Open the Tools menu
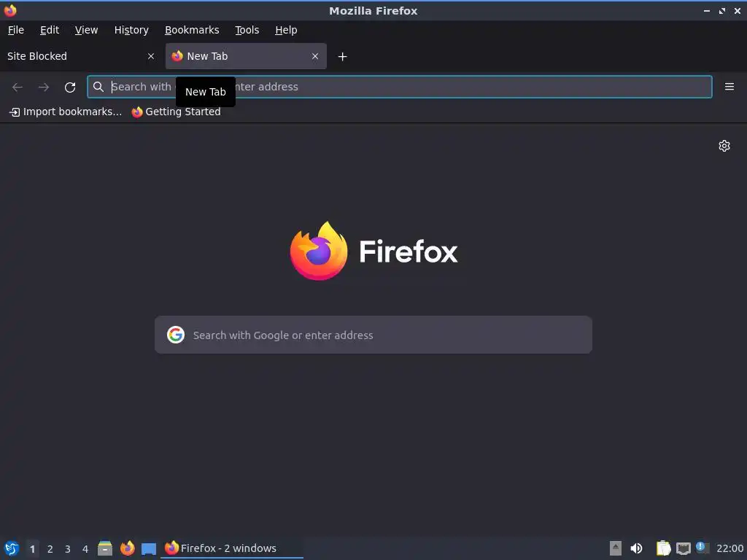This screenshot has width=747, height=560. point(247,30)
